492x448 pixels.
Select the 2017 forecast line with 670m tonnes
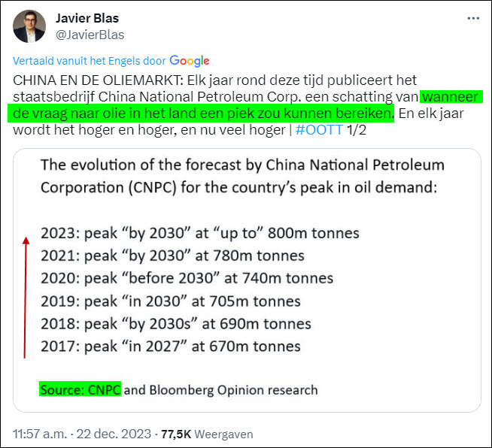pyautogui.click(x=170, y=347)
